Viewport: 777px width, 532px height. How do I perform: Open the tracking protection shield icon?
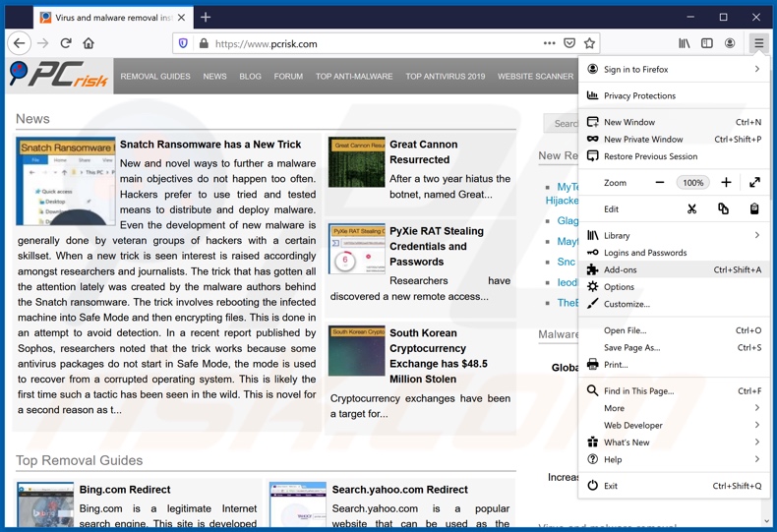click(182, 43)
